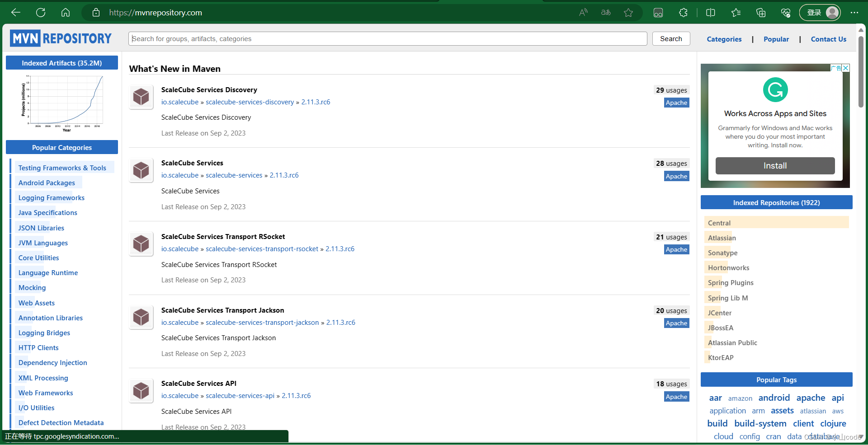This screenshot has width=868, height=445.
Task: Open the browser settings ellipsis menu
Action: [854, 13]
